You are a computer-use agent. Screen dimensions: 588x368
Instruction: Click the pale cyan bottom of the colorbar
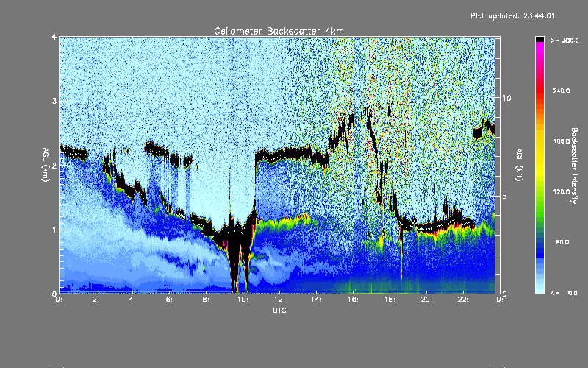click(539, 289)
